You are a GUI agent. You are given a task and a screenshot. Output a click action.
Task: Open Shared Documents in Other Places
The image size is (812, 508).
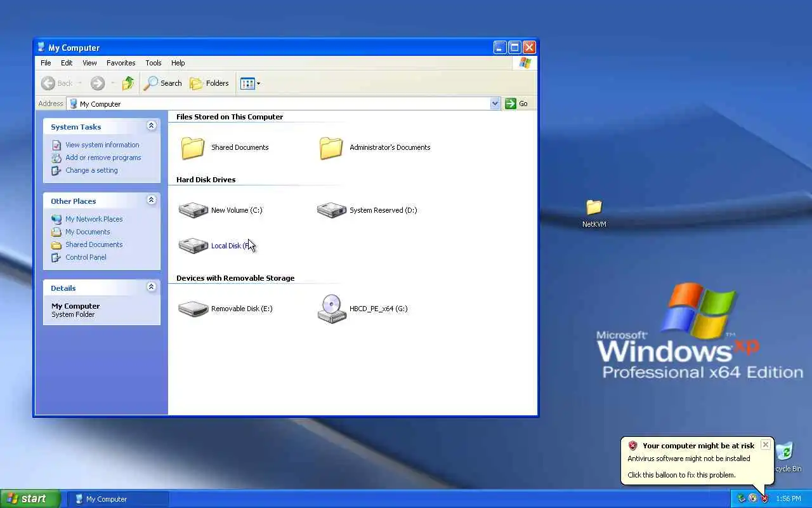pyautogui.click(x=94, y=244)
